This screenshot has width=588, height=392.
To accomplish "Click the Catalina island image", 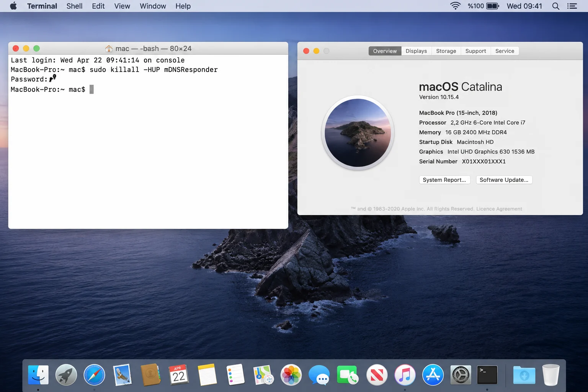I will click(x=358, y=132).
